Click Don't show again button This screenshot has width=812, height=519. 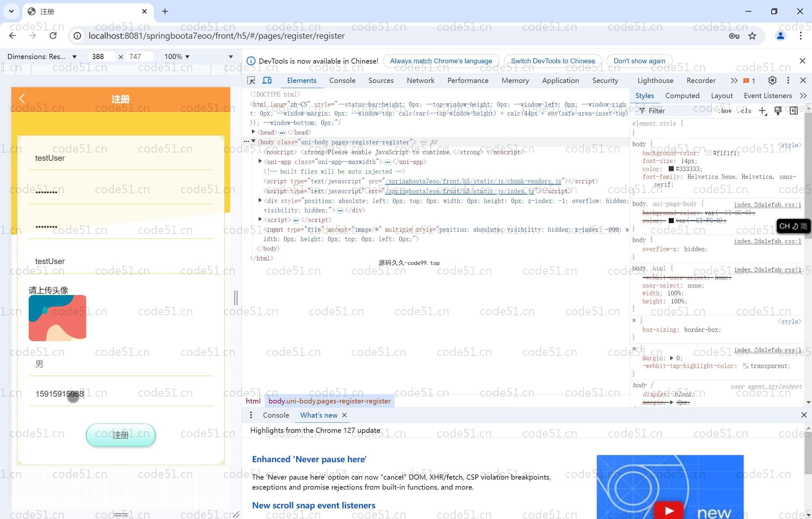[x=639, y=61]
